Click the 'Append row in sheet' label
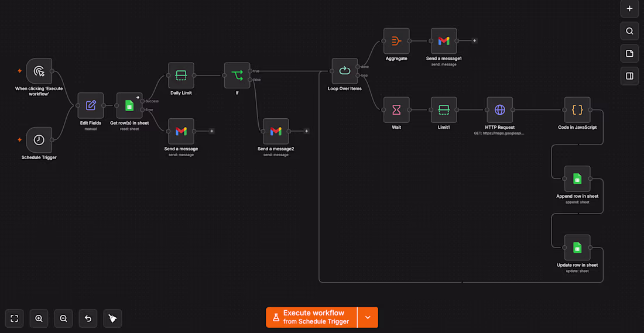Screen dimensions: 644x333 point(577,196)
